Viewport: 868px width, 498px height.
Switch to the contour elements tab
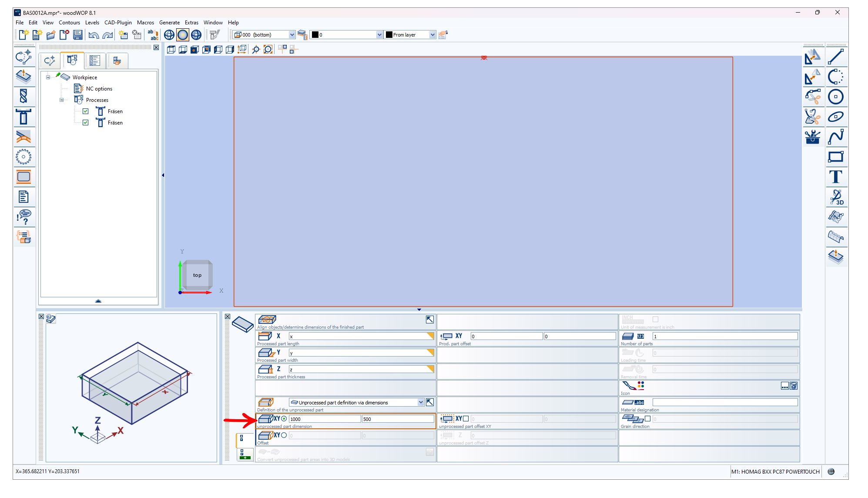[50, 61]
